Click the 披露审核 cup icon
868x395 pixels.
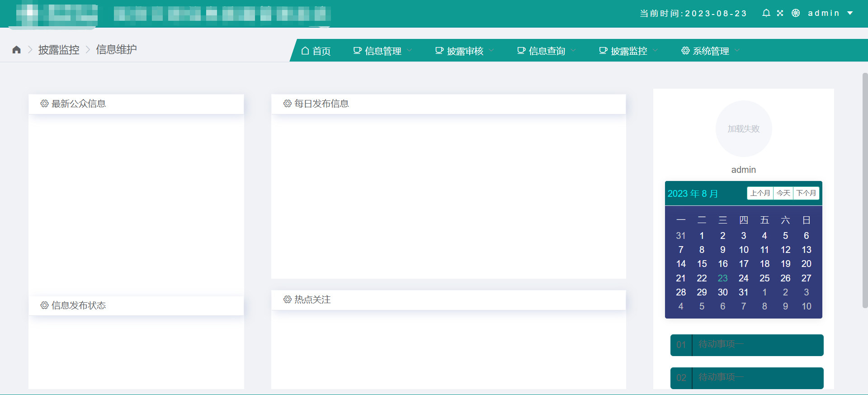click(439, 51)
